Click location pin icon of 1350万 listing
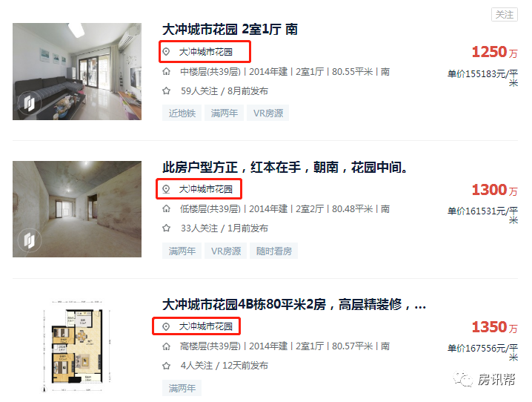Viewport: 532px width, 402px height. coord(166,326)
